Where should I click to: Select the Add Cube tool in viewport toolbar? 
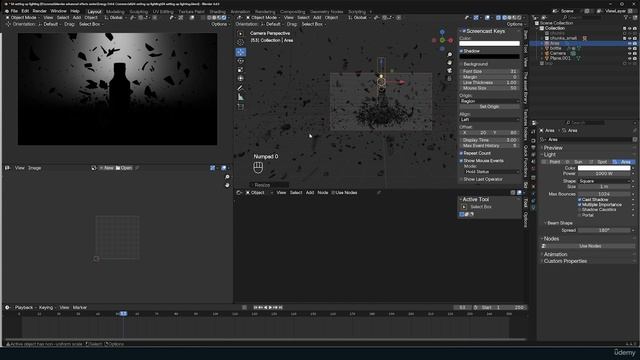click(x=240, y=107)
